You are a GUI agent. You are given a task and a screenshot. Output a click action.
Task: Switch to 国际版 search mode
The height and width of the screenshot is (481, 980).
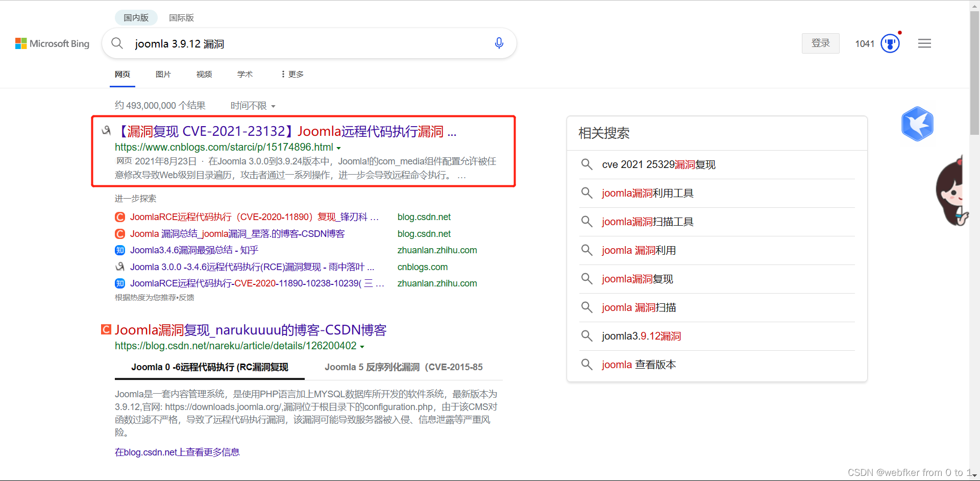click(x=181, y=17)
